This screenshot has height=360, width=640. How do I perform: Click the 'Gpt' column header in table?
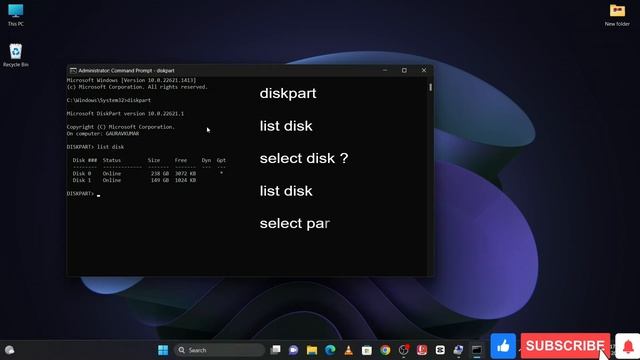click(x=221, y=160)
